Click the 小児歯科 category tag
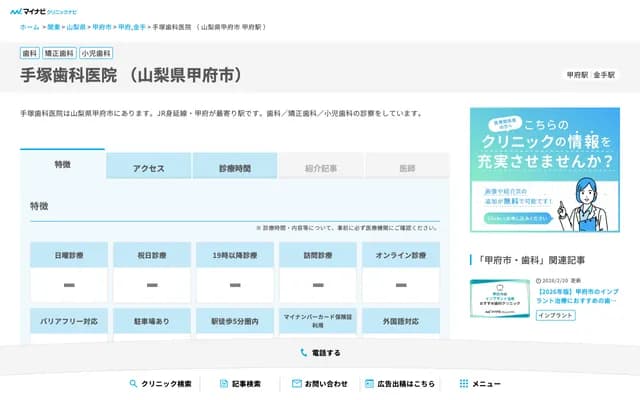Image resolution: width=640 pixels, height=400 pixels. [x=97, y=53]
